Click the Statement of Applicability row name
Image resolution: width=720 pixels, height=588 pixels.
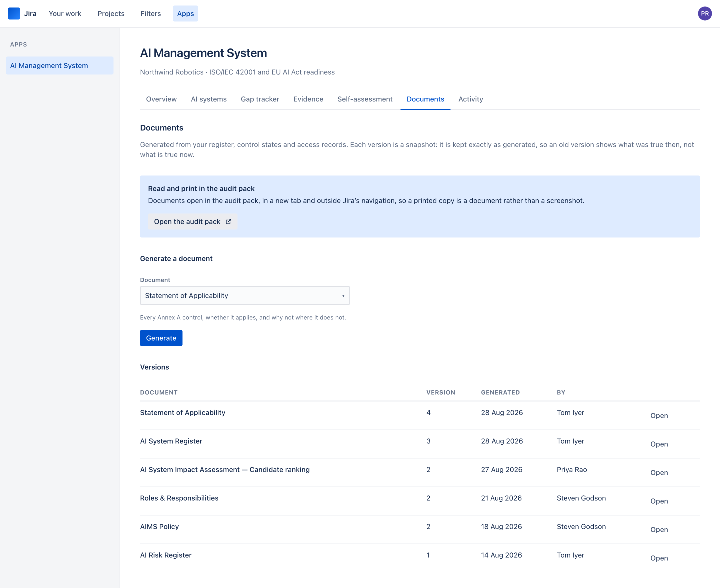click(x=182, y=412)
